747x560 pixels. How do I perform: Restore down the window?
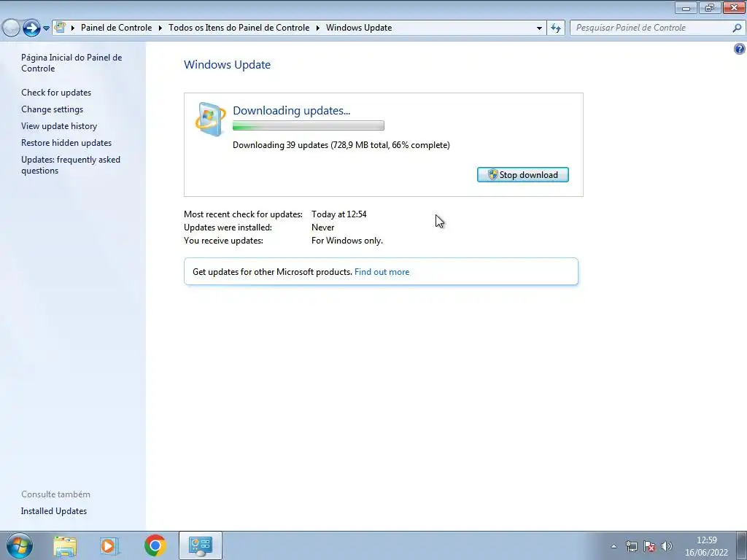[710, 7]
